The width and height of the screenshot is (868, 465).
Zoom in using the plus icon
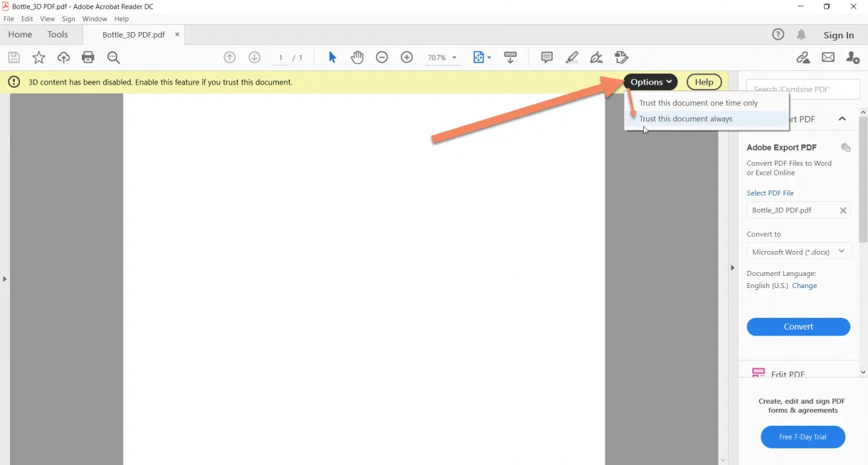click(407, 57)
